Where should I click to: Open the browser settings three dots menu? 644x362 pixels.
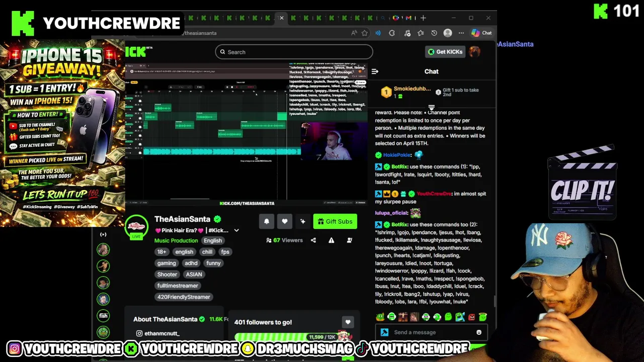click(x=460, y=33)
